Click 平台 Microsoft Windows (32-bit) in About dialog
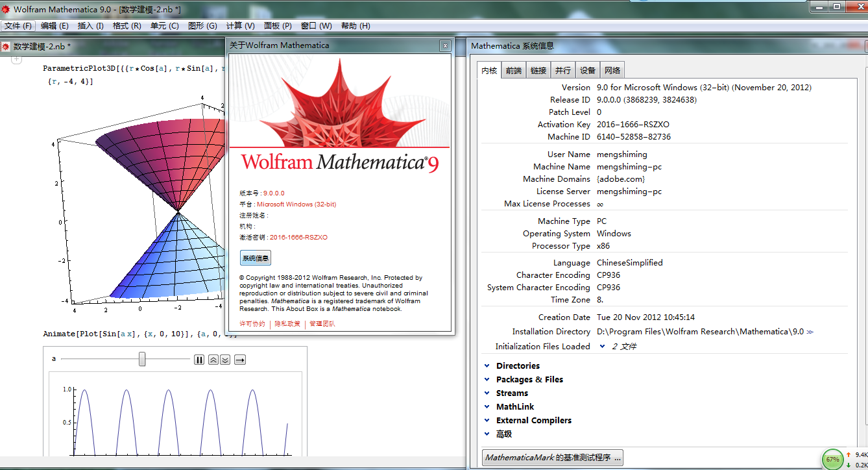The width and height of the screenshot is (868, 470). point(288,204)
